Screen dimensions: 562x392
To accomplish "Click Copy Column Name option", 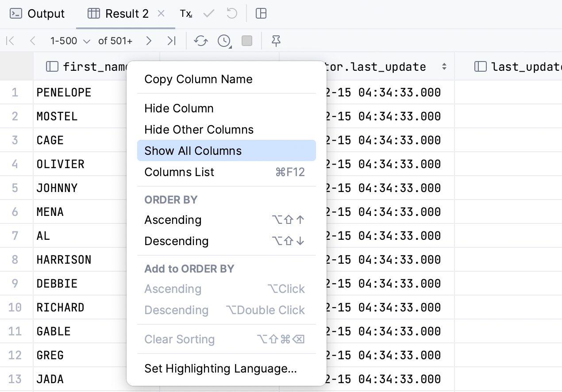I will pos(198,79).
